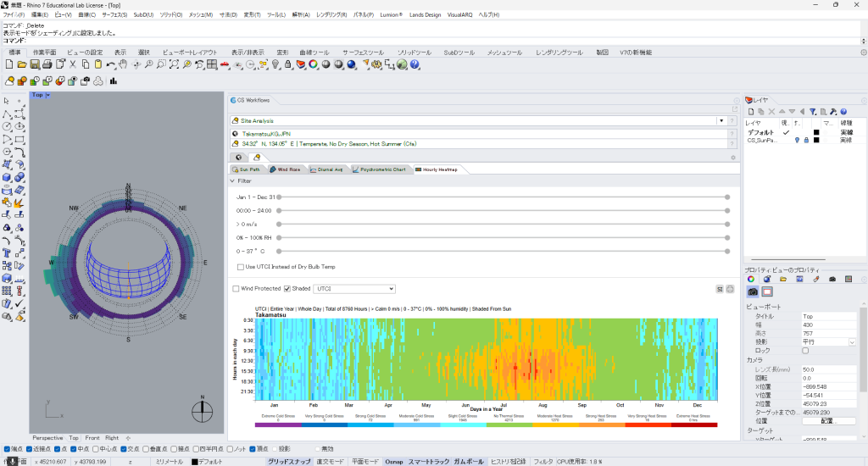Expand the Site Analysis workflow dropdown

[722, 121]
